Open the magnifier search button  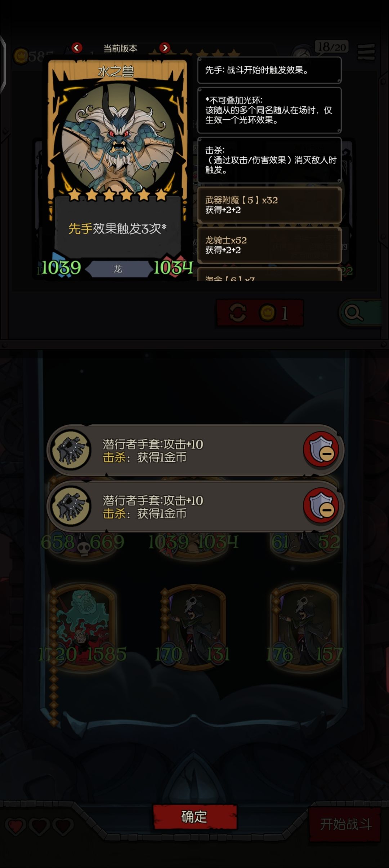pyautogui.click(x=360, y=313)
